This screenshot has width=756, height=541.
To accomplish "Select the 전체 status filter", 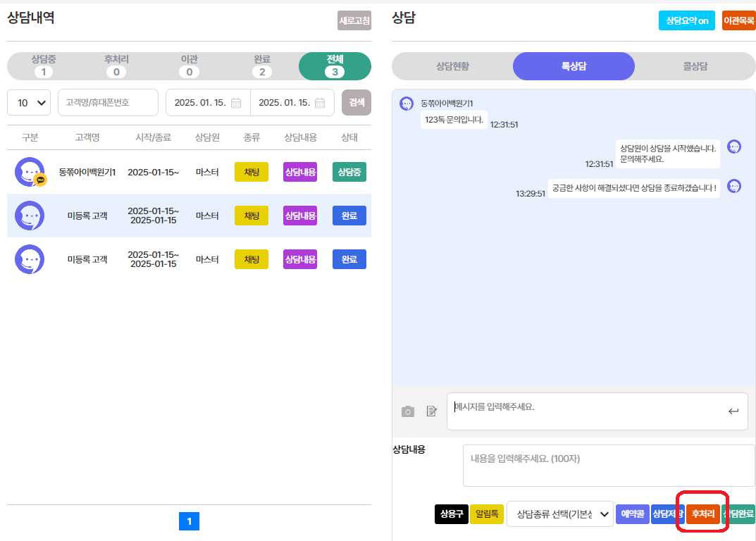I will click(x=335, y=66).
